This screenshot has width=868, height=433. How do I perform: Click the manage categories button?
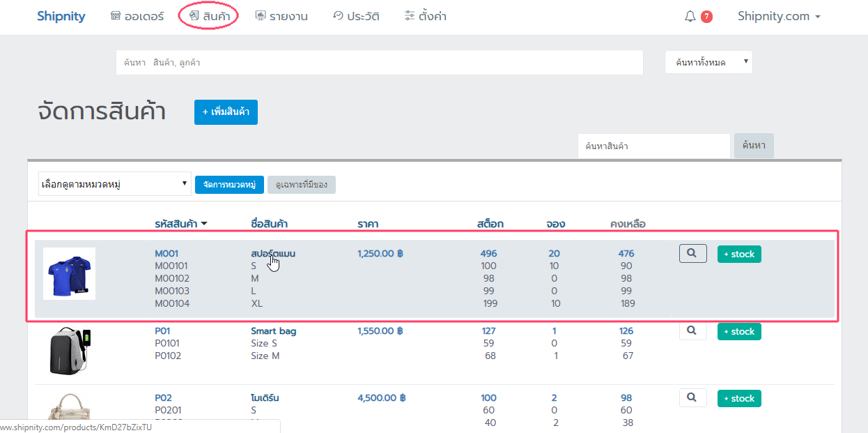[x=229, y=185]
